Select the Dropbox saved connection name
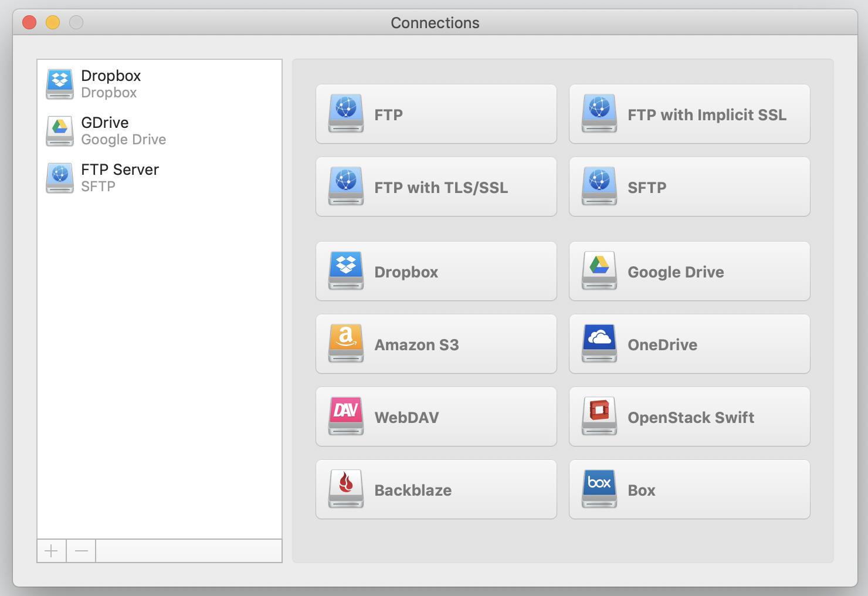868x596 pixels. (111, 76)
